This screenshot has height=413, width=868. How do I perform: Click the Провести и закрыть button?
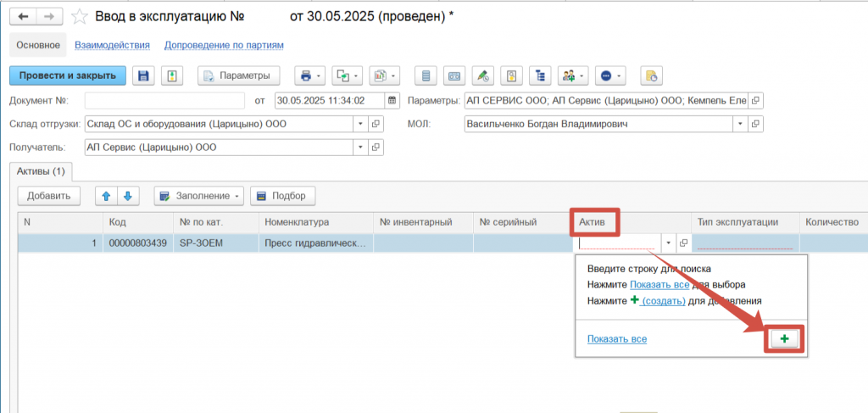68,75
